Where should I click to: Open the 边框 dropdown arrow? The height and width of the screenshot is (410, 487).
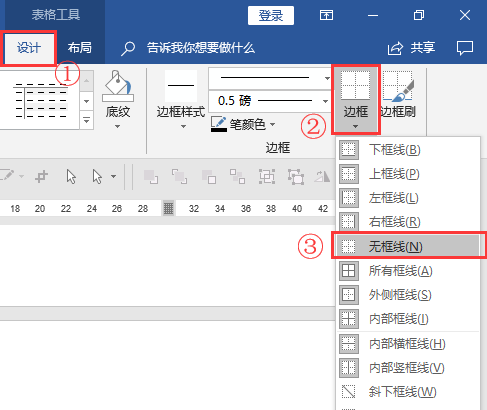[x=355, y=126]
